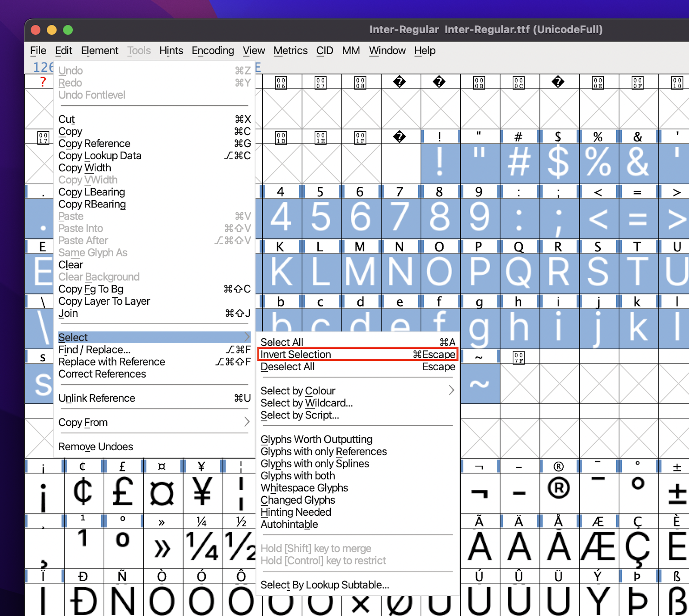This screenshot has height=616, width=689.
Task: Select Whitespace Glyphs
Action: pos(304,488)
